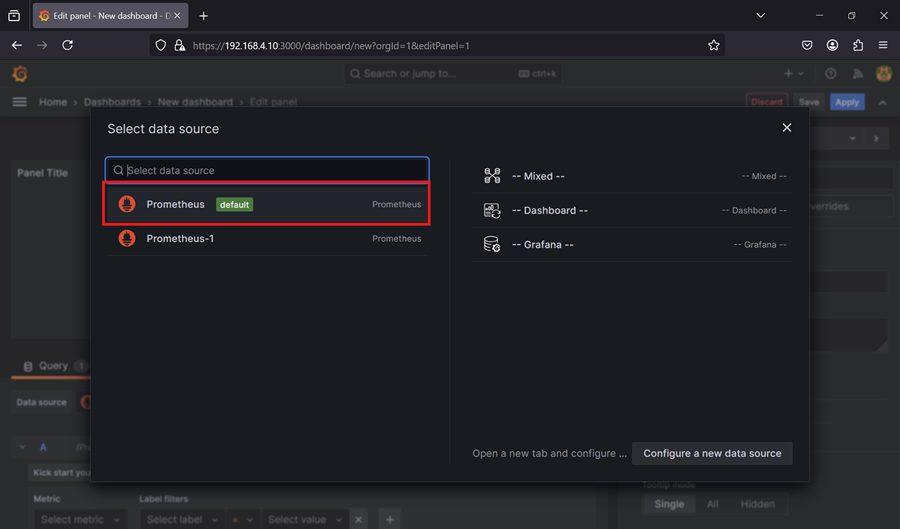Image resolution: width=900 pixels, height=529 pixels.
Task: Open visualization picker dropdown chevron
Action: click(x=852, y=138)
